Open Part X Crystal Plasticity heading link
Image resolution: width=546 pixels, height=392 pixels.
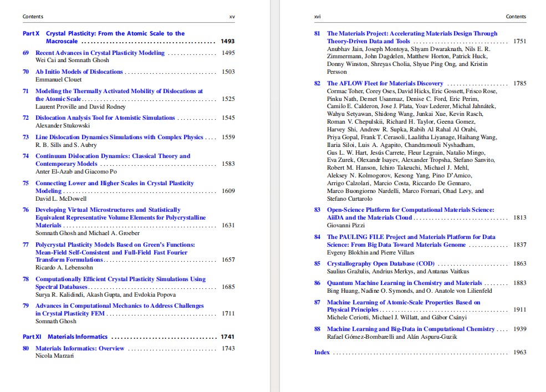click(x=115, y=37)
